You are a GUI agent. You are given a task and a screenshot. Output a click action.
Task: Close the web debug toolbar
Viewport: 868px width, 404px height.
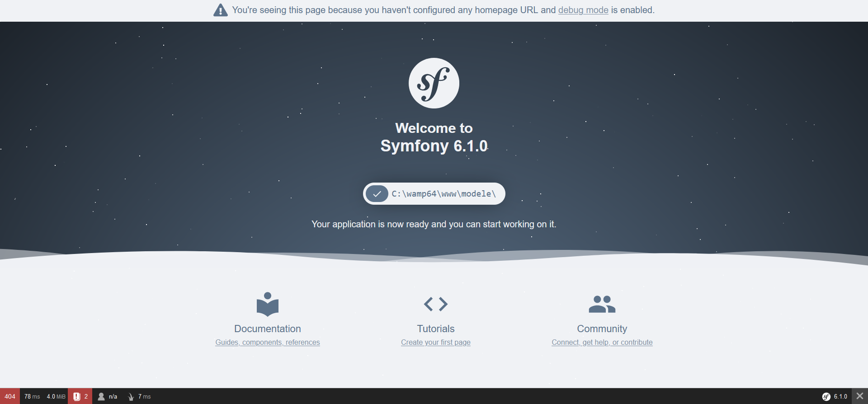[x=860, y=396]
